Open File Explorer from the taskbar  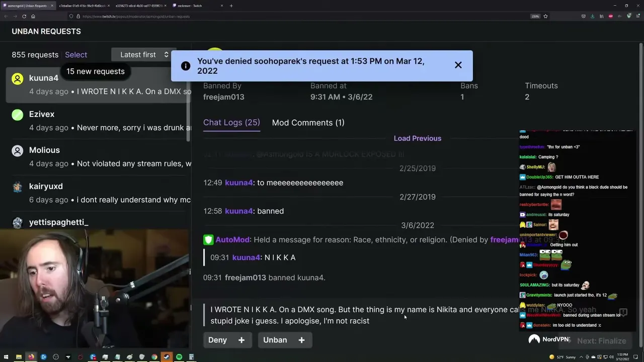(x=19, y=357)
